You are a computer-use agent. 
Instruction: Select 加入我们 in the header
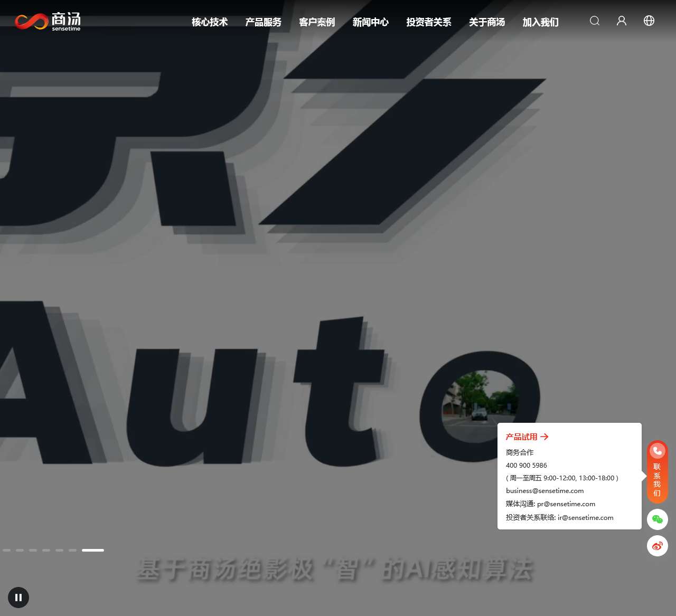coord(540,22)
